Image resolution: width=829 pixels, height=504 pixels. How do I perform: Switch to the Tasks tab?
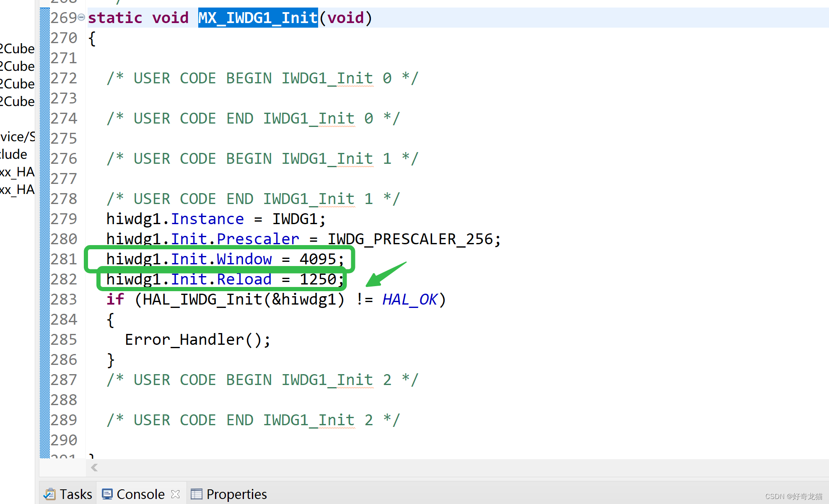(75, 494)
